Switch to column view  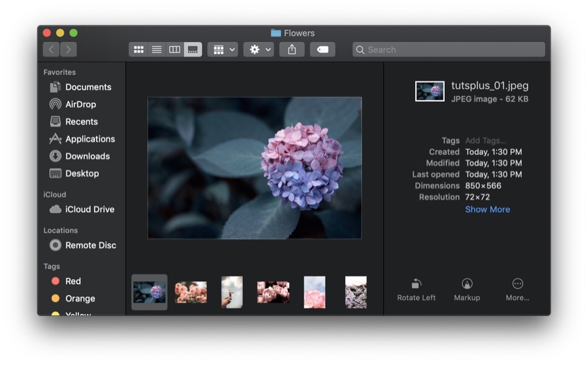pos(174,50)
